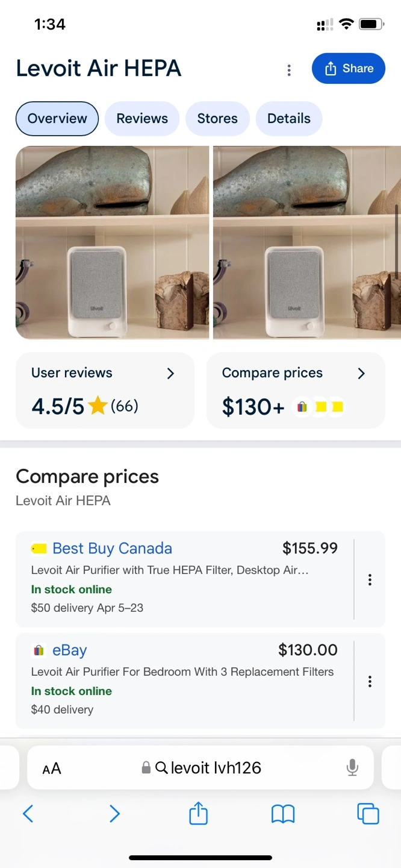401x868 pixels.
Task: Open the Best Buy Canada store link
Action: click(112, 549)
